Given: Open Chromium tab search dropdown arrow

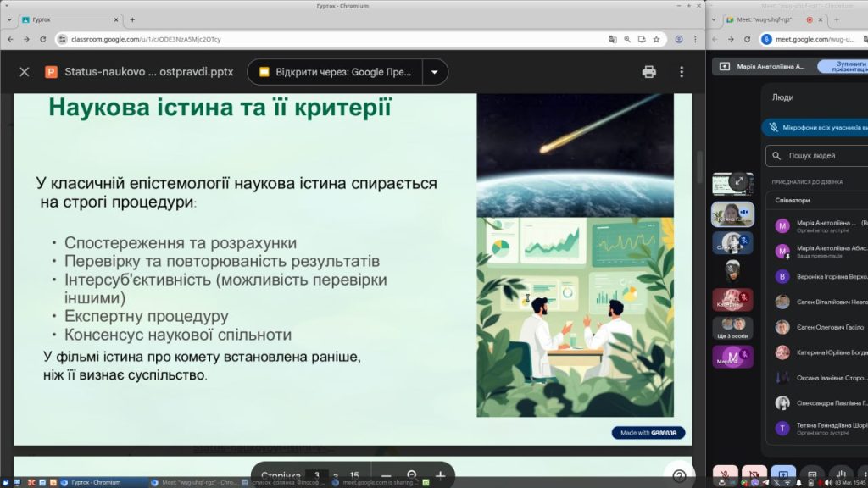Looking at the screenshot, I should click(x=8, y=19).
